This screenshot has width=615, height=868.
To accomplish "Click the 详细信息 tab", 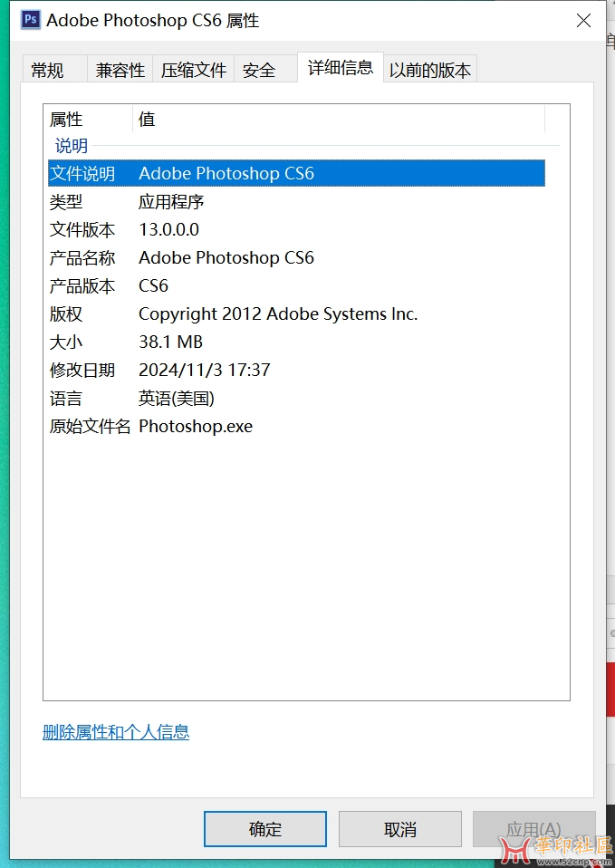I will [x=341, y=68].
